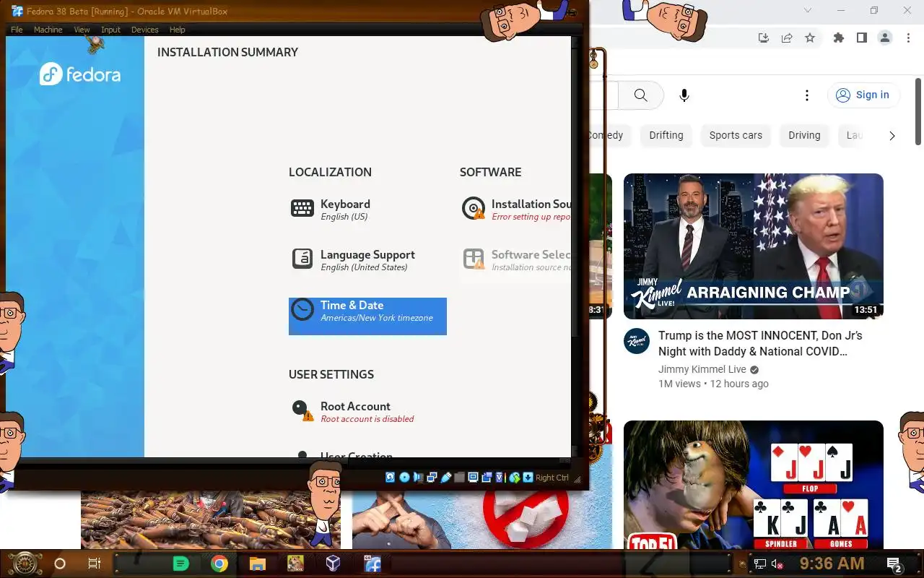Click Chrome install app icon
This screenshot has height=578, width=924.
coord(763,38)
